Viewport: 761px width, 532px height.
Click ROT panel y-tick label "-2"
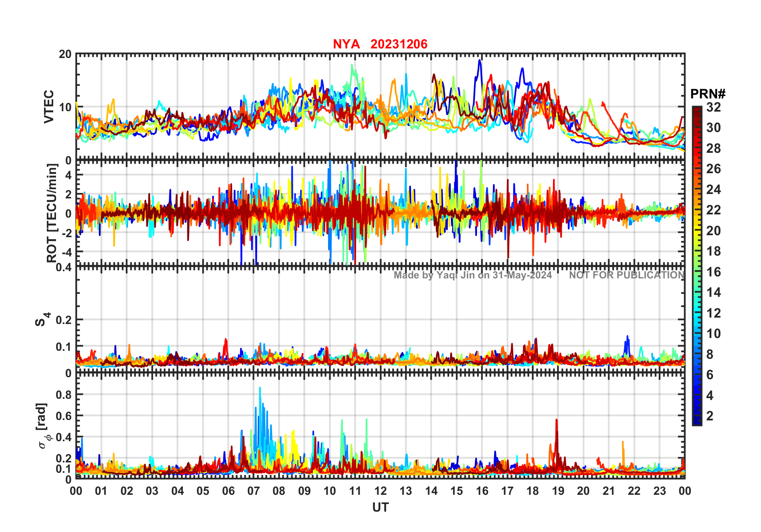(x=66, y=233)
